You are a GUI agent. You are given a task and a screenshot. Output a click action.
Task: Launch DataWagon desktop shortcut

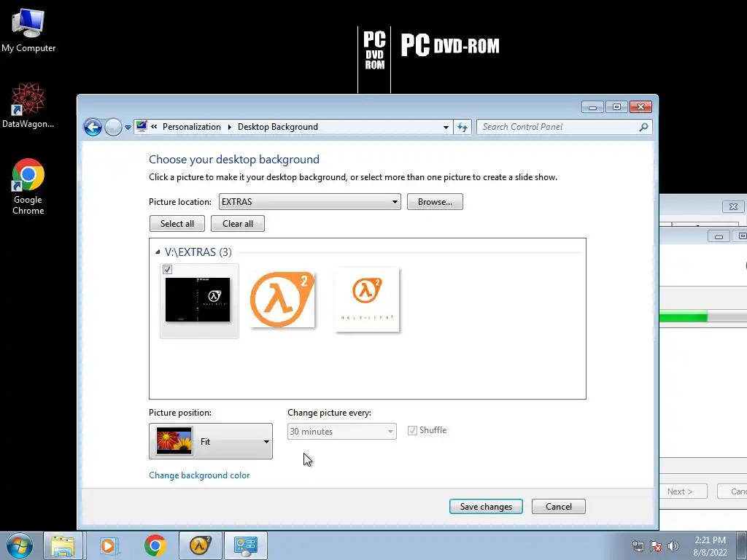click(28, 105)
